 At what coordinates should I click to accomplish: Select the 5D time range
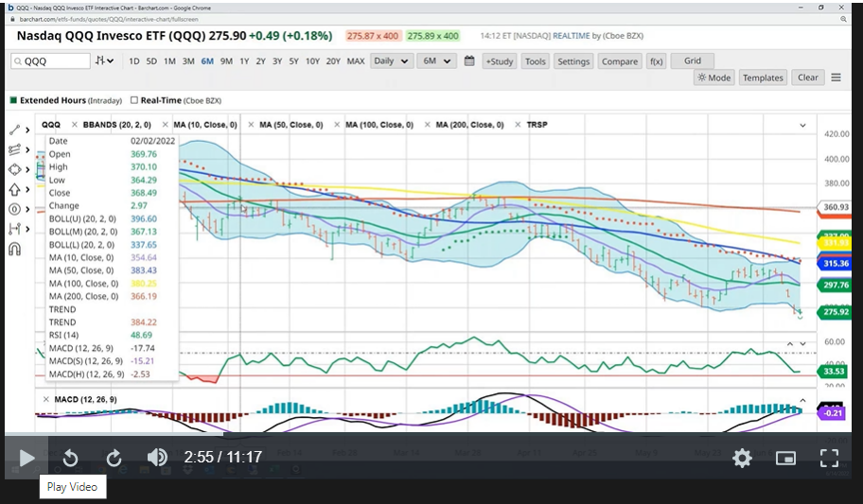click(151, 61)
